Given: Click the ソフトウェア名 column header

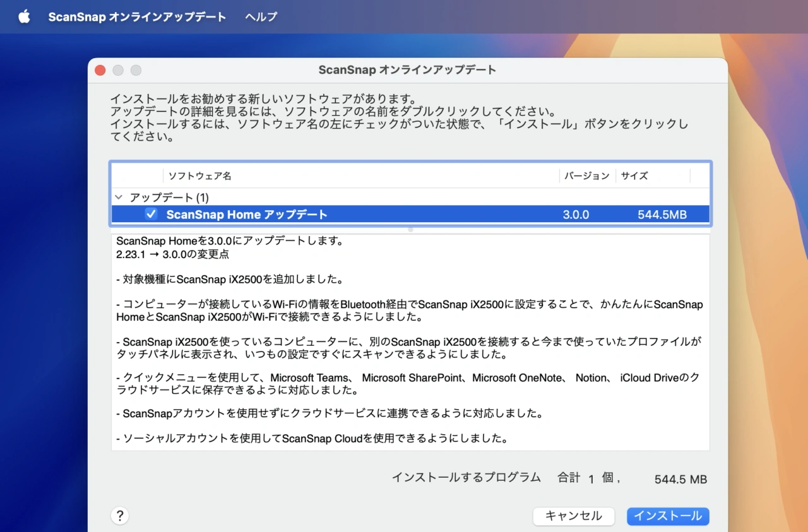Looking at the screenshot, I should (199, 176).
